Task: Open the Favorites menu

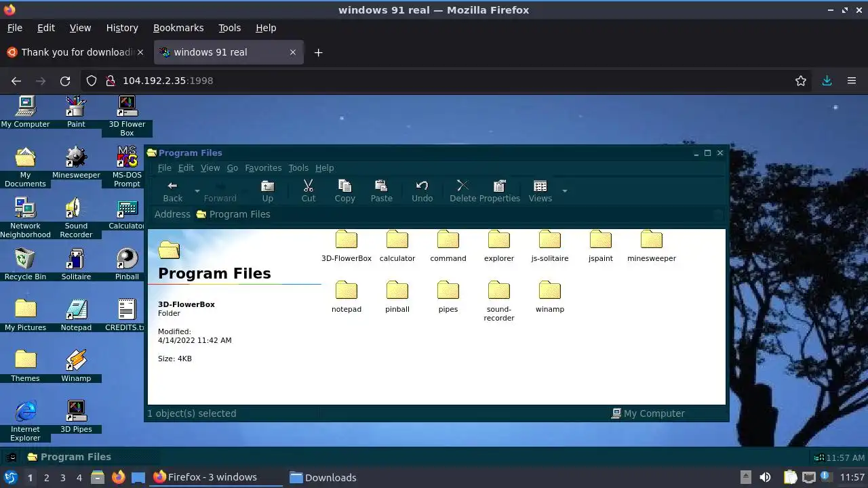Action: (x=263, y=168)
